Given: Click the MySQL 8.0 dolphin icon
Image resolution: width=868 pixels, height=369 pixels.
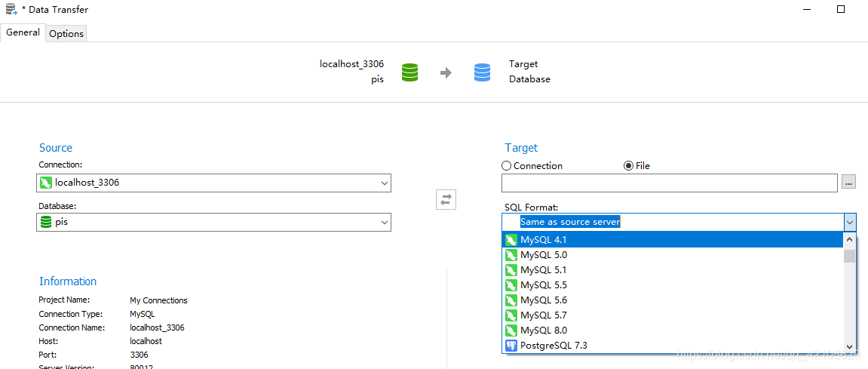Looking at the screenshot, I should 511,331.
